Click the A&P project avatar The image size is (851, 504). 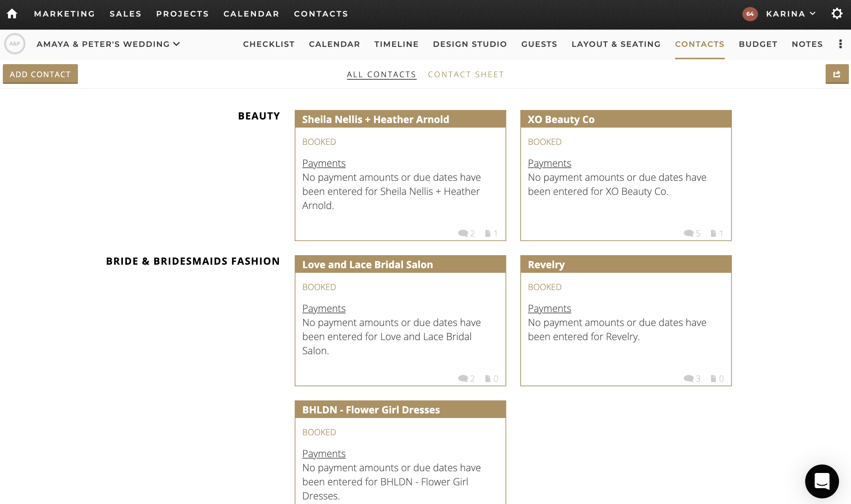click(15, 44)
